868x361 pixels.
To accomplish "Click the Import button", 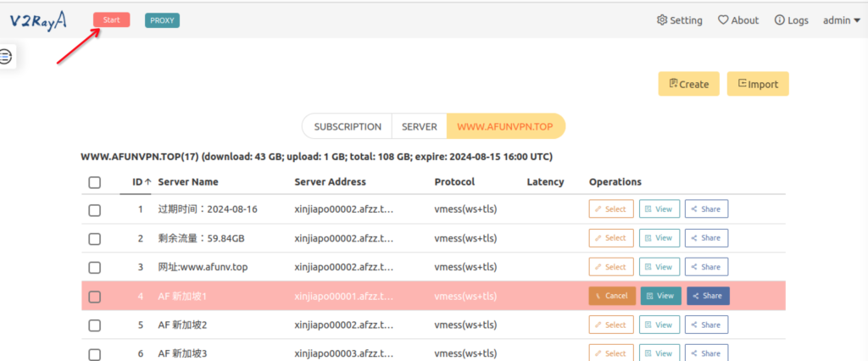I will pyautogui.click(x=757, y=84).
